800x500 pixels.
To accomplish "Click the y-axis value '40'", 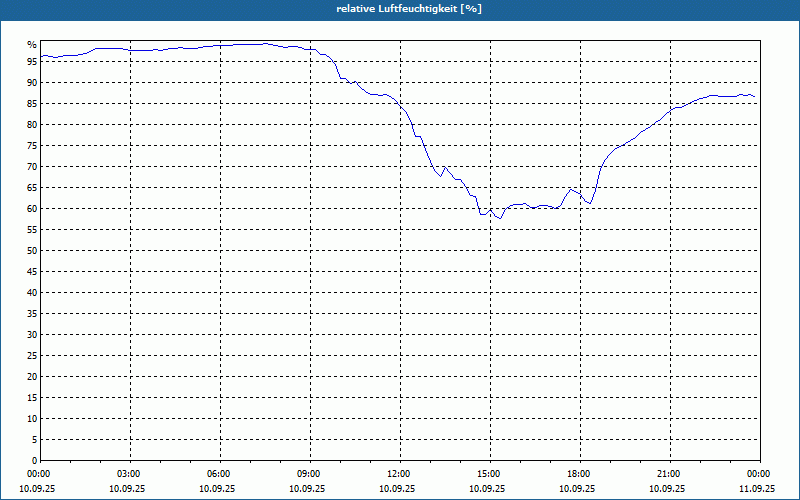I will coord(32,293).
